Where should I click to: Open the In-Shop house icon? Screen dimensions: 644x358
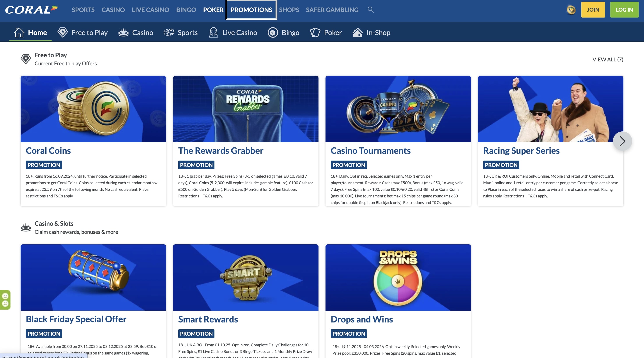click(x=357, y=32)
